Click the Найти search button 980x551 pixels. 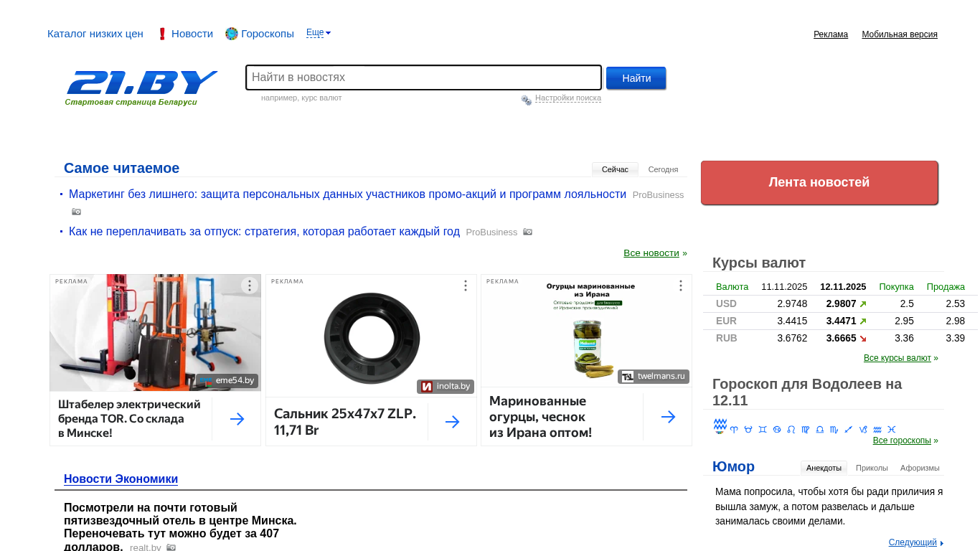click(636, 78)
